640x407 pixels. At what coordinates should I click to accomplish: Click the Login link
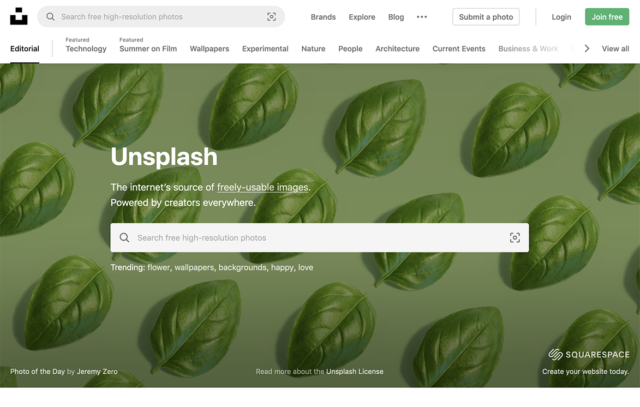561,17
